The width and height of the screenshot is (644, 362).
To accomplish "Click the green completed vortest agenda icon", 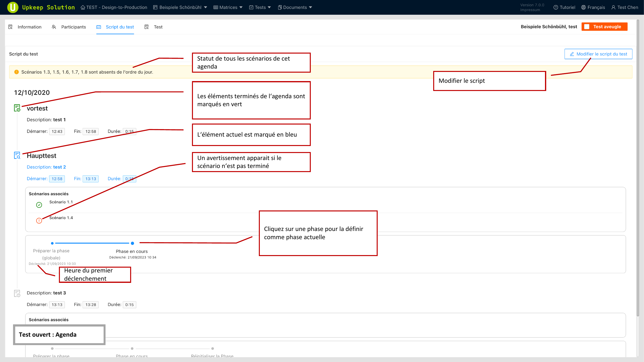I will [17, 108].
